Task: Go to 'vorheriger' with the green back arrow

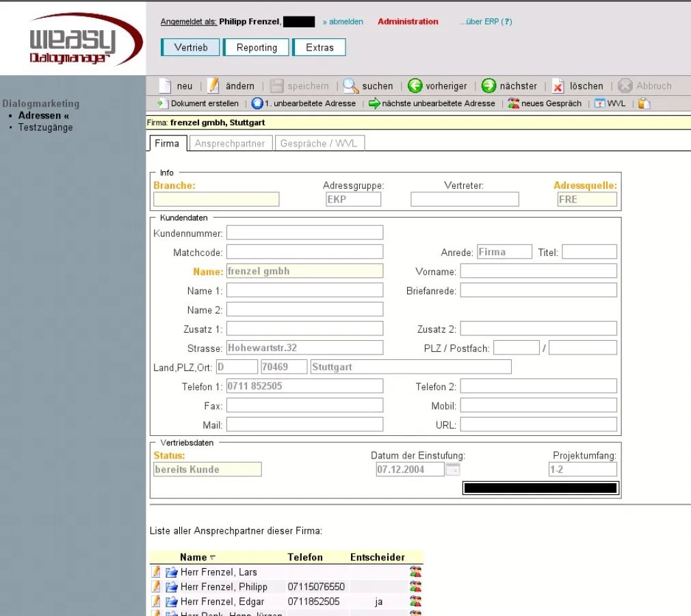Action: tap(415, 86)
